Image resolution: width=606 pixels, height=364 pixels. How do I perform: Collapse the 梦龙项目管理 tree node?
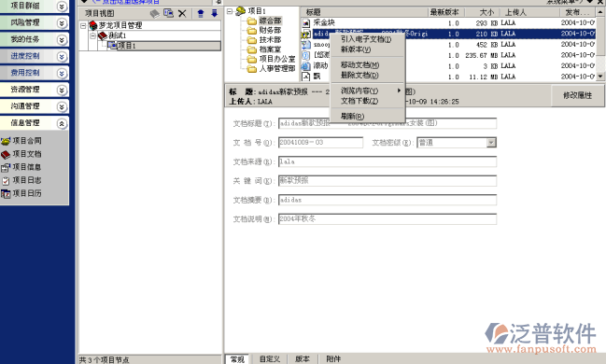coord(83,26)
